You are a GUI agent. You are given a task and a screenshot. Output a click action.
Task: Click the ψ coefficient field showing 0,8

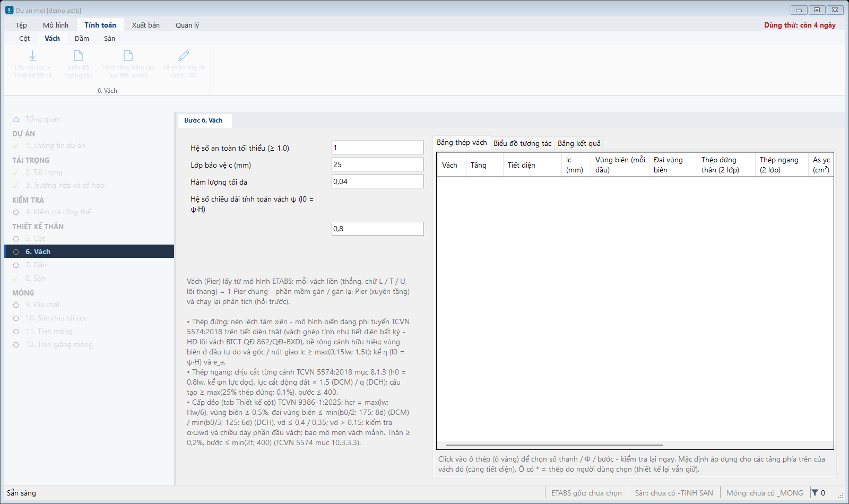378,229
